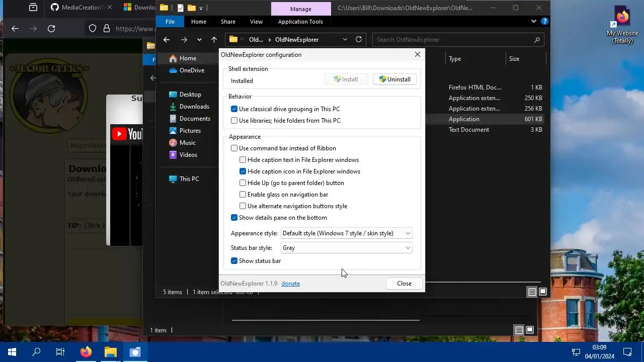Click the Explorer back arrow button

pyautogui.click(x=167, y=40)
